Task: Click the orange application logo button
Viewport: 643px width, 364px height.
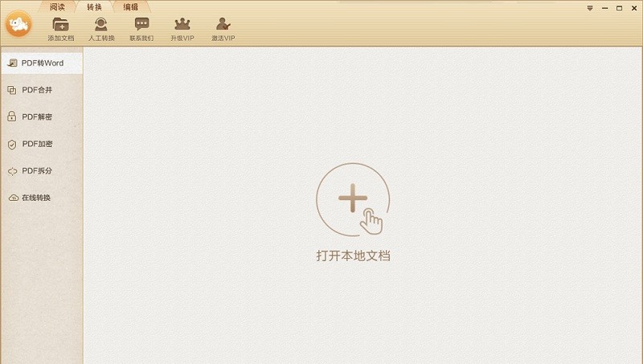Action: point(18,24)
